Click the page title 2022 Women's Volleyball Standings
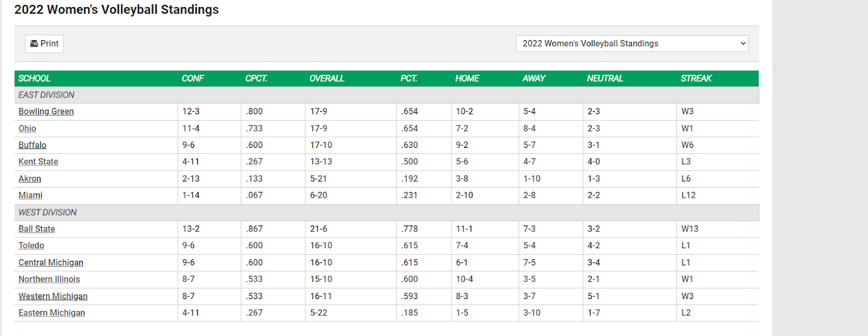 (x=117, y=10)
